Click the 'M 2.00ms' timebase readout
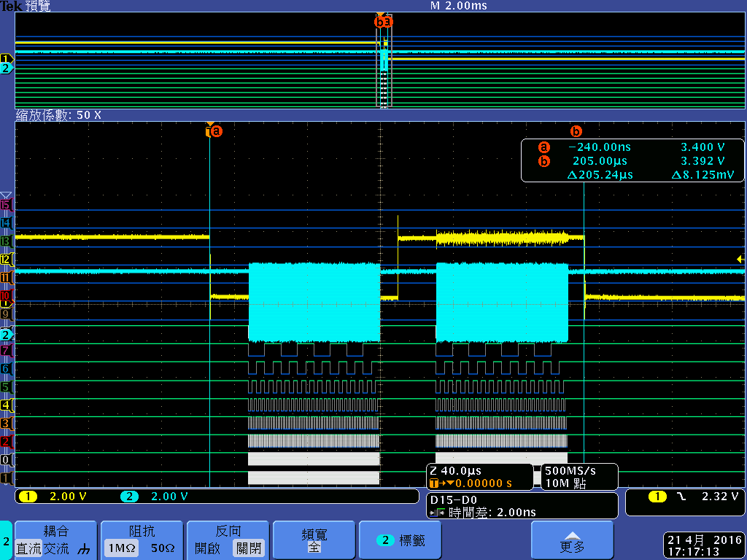This screenshot has height=560, width=747. 458,6
